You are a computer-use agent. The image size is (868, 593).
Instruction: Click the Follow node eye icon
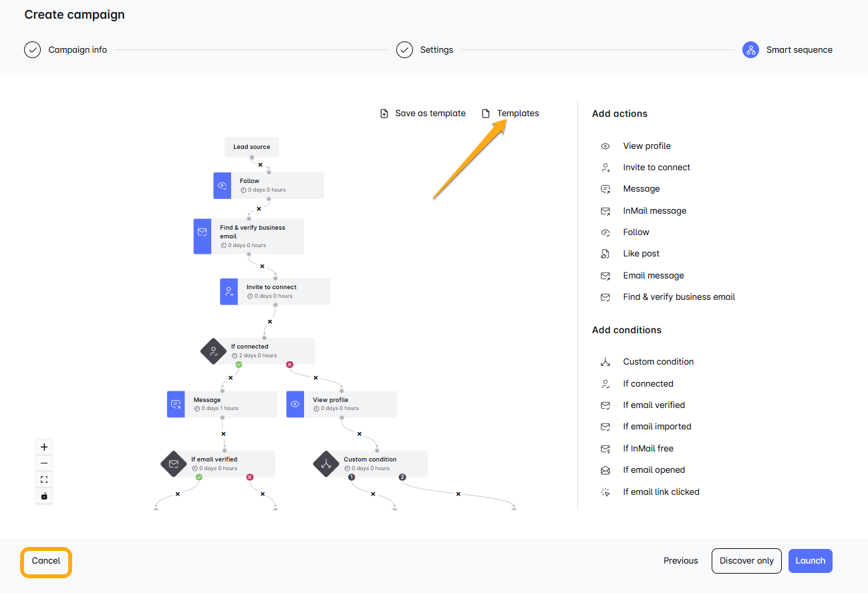(223, 186)
